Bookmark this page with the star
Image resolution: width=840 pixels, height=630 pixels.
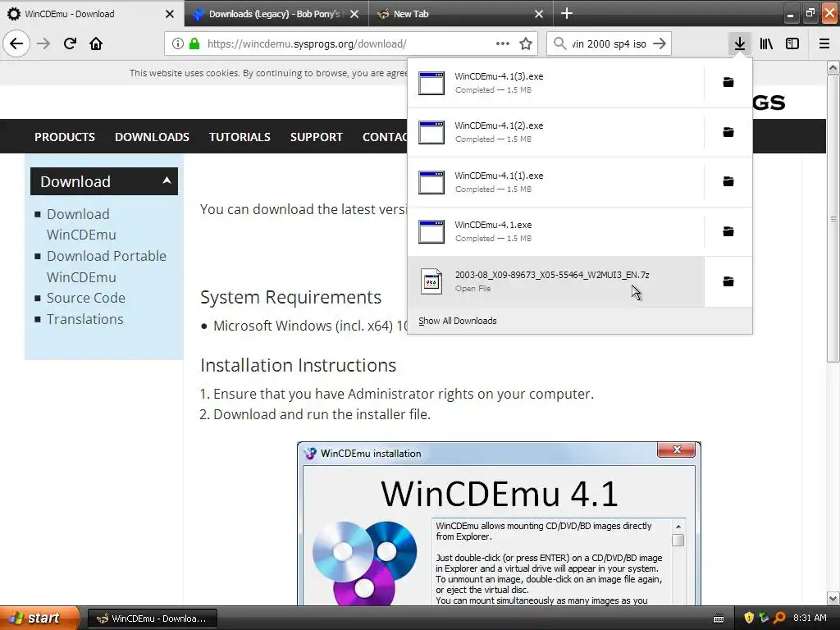(x=526, y=44)
